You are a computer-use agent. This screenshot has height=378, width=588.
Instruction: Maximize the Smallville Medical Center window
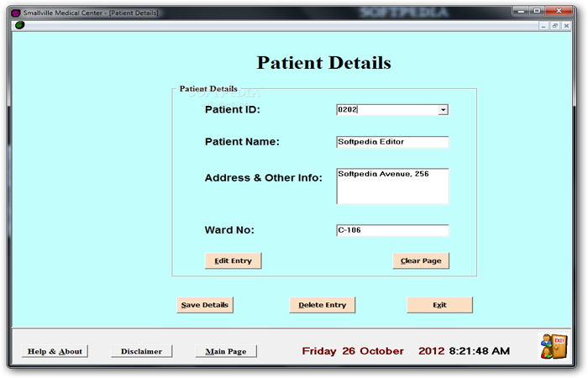click(x=535, y=12)
